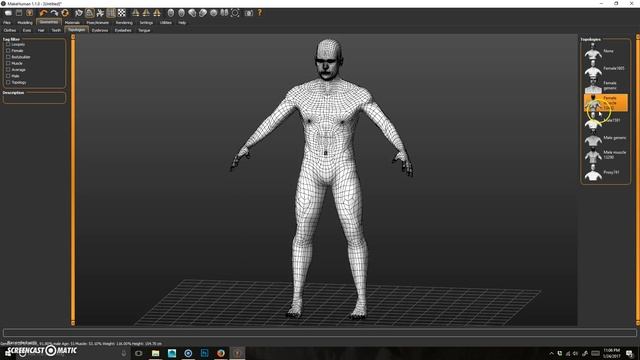The width and height of the screenshot is (640, 360).
Task: Click the Export model toolbar icon
Action: coord(30,13)
